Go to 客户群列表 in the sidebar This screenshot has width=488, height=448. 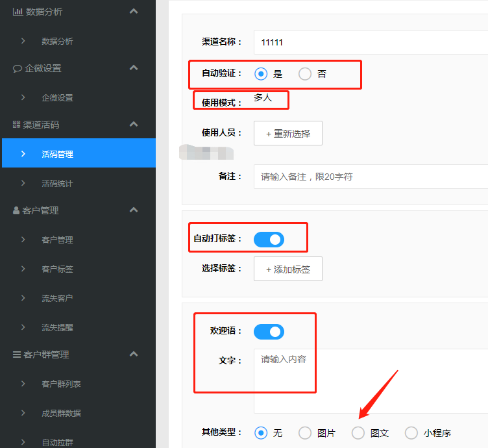[61, 384]
